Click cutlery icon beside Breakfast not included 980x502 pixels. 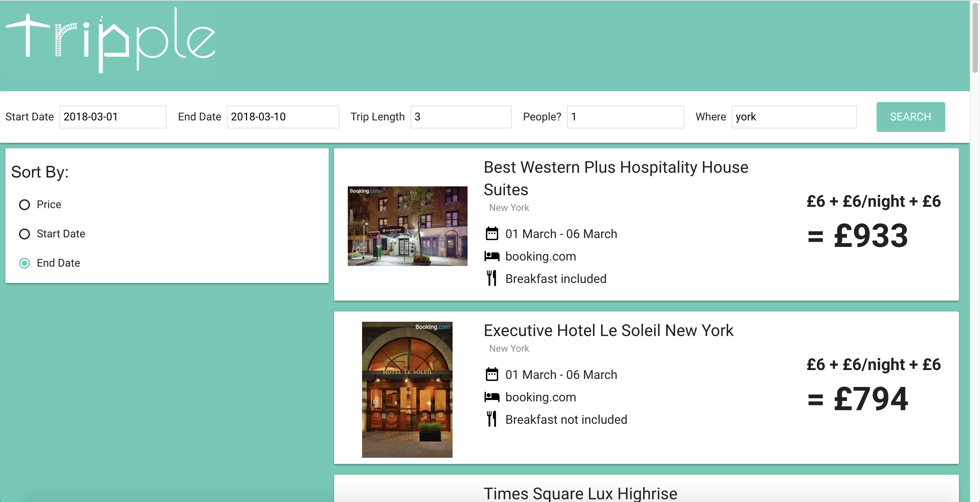491,419
